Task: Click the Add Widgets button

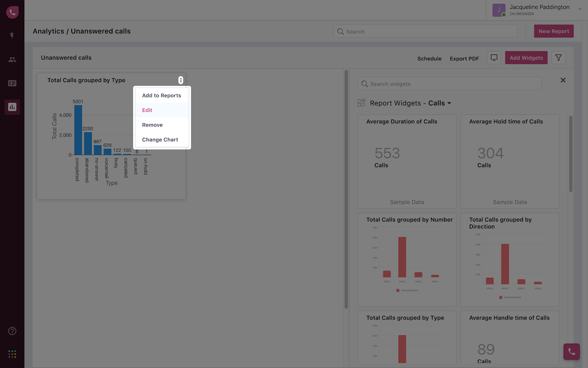Action: (x=526, y=58)
